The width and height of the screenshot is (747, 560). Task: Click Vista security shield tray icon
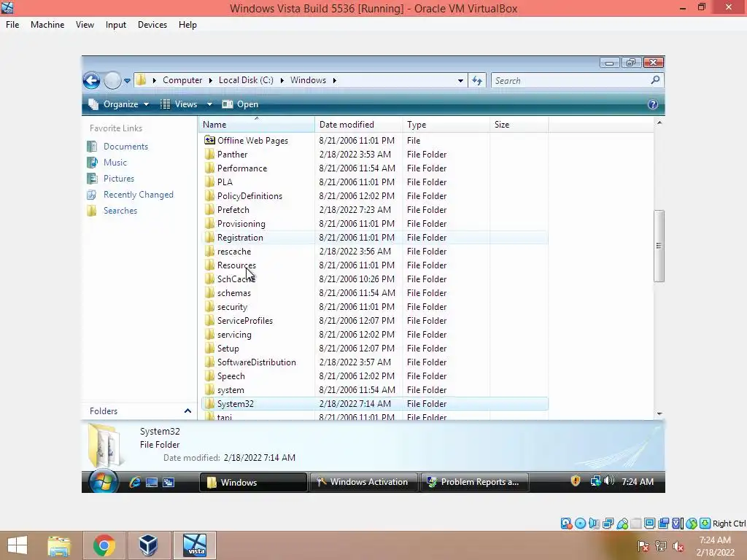[576, 481]
